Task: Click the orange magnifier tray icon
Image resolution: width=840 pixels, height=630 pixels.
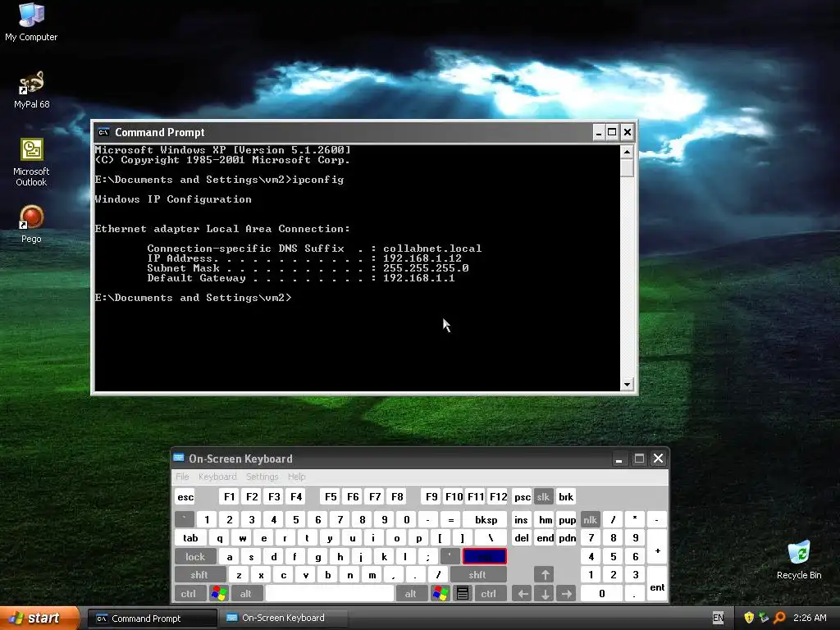Action: [779, 618]
